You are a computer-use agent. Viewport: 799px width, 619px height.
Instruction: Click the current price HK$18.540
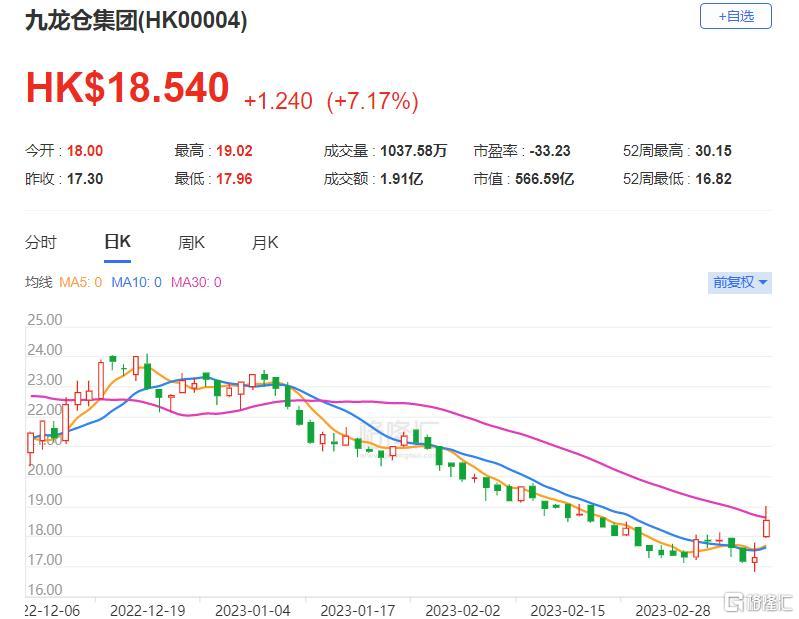coord(127,88)
